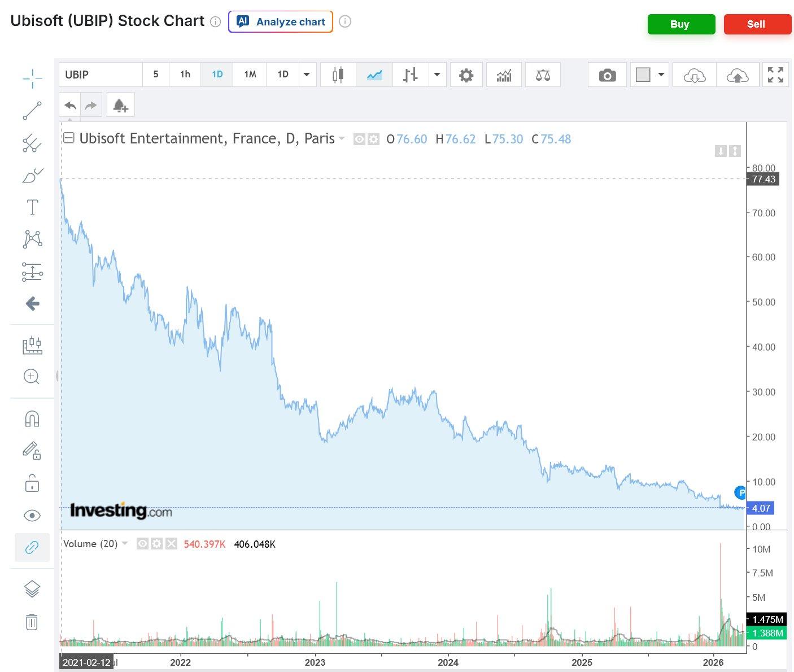This screenshot has height=672, width=794.
Task: Select the 1M interval
Action: 250,75
